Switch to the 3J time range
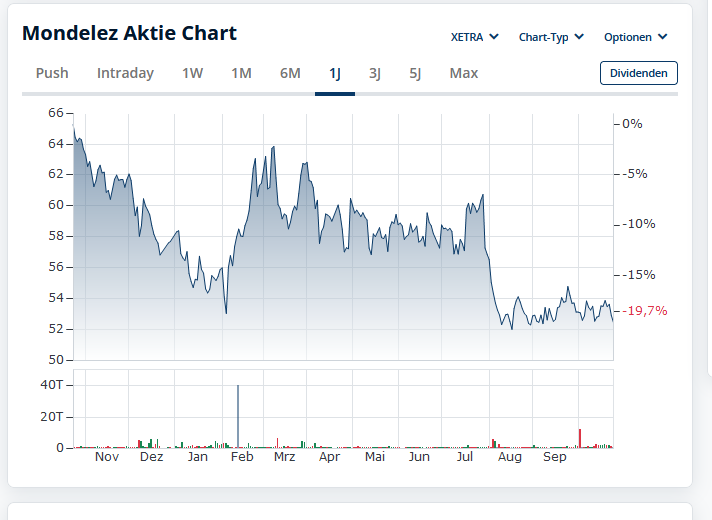The width and height of the screenshot is (712, 520). (x=374, y=73)
